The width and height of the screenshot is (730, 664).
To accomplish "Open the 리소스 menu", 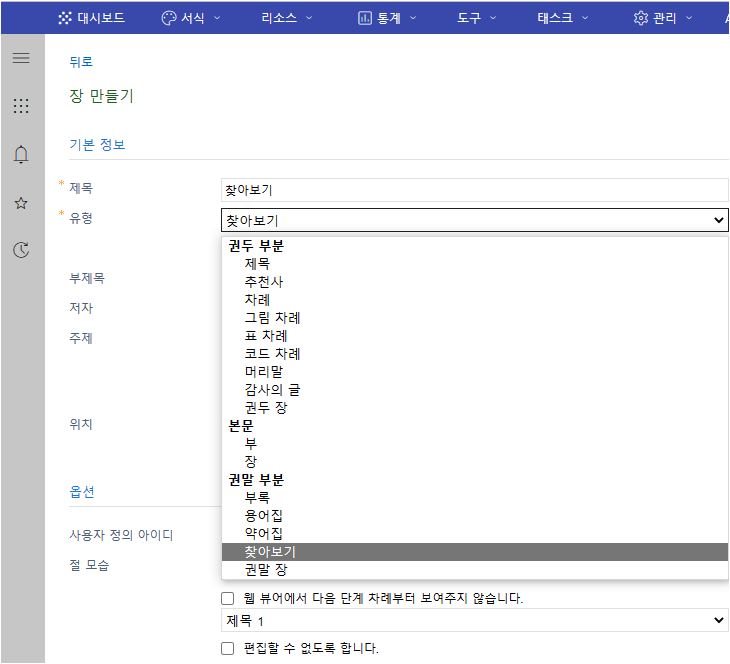I will click(x=287, y=18).
